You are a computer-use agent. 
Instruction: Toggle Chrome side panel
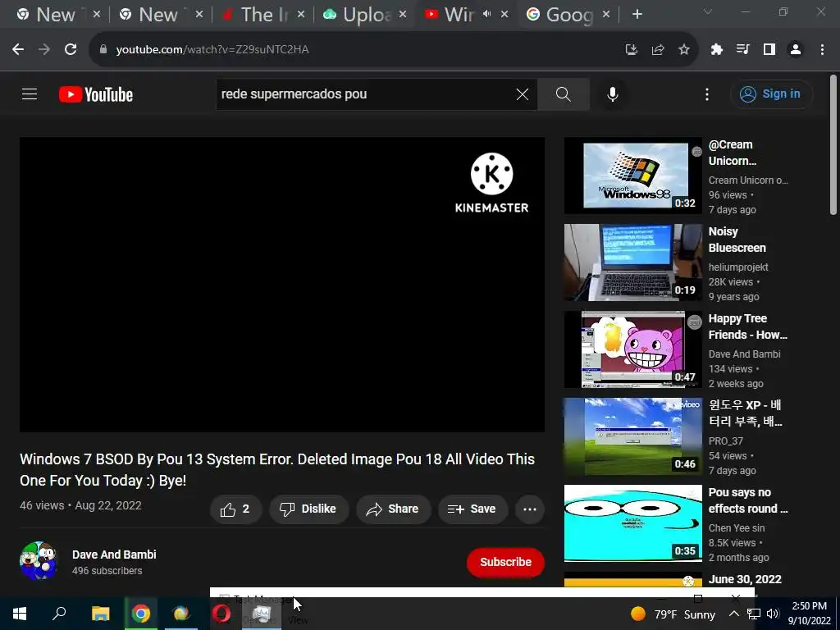(769, 49)
